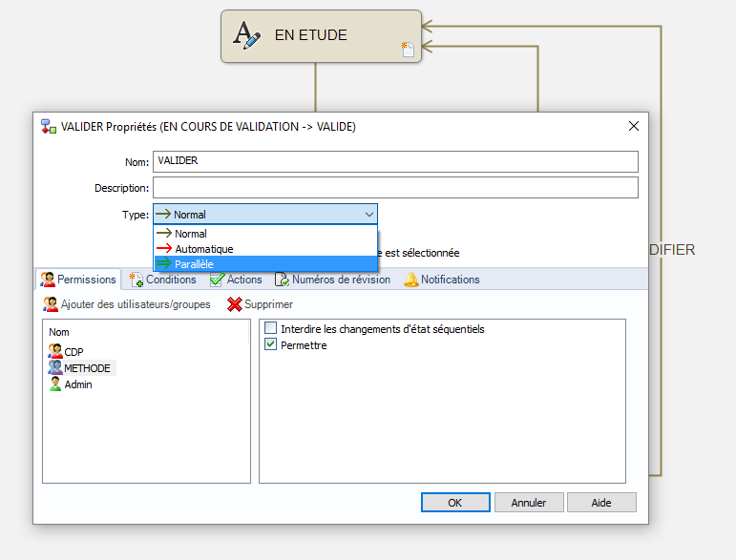Click the EN ETUDE state pencil icon

pos(246,35)
